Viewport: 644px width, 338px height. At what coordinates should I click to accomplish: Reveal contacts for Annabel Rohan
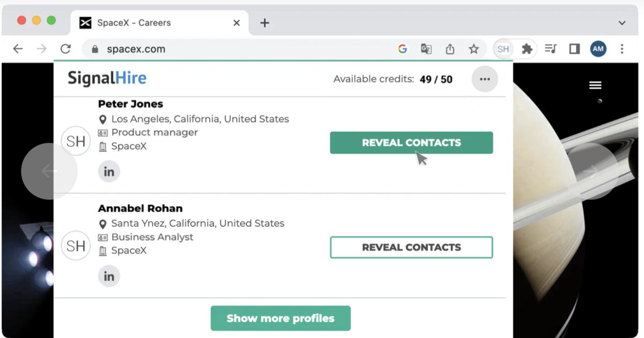point(411,247)
